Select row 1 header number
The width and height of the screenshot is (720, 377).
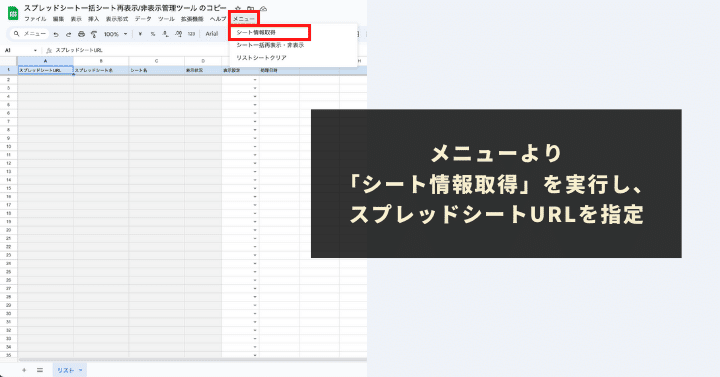click(8, 70)
